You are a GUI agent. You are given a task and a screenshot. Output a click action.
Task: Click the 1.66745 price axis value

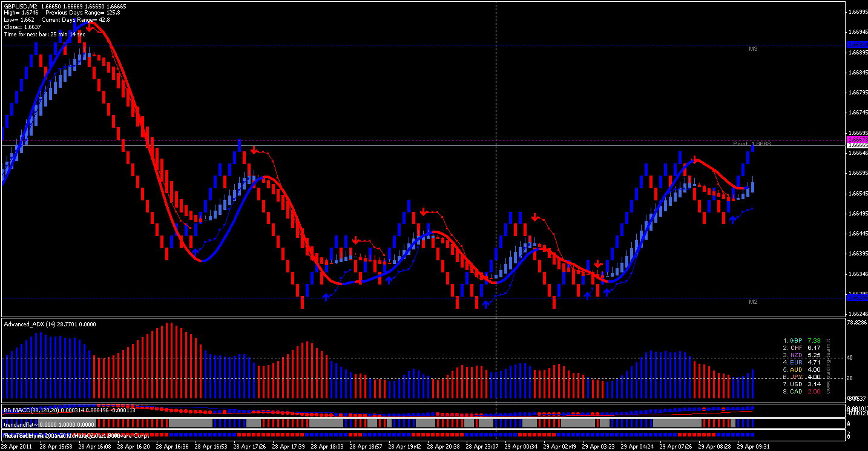pyautogui.click(x=857, y=113)
